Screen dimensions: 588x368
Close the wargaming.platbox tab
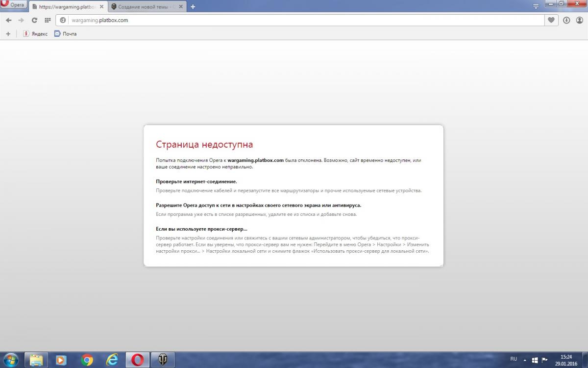(x=101, y=7)
